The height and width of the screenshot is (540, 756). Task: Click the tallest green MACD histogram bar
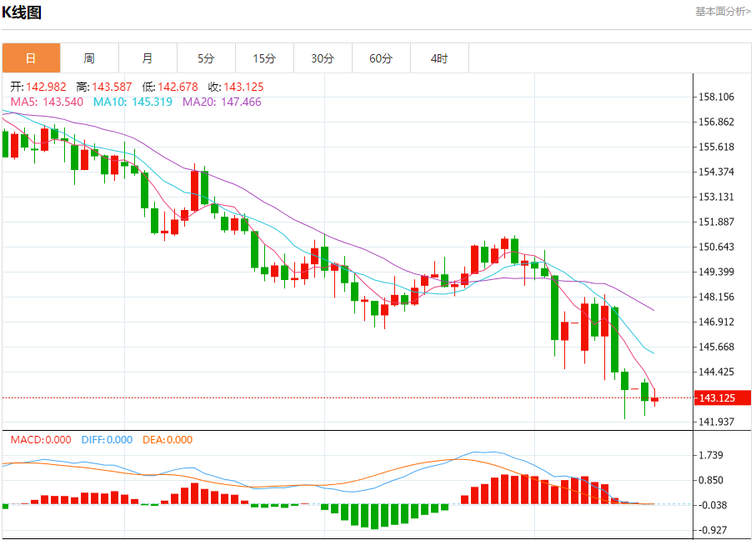click(374, 517)
